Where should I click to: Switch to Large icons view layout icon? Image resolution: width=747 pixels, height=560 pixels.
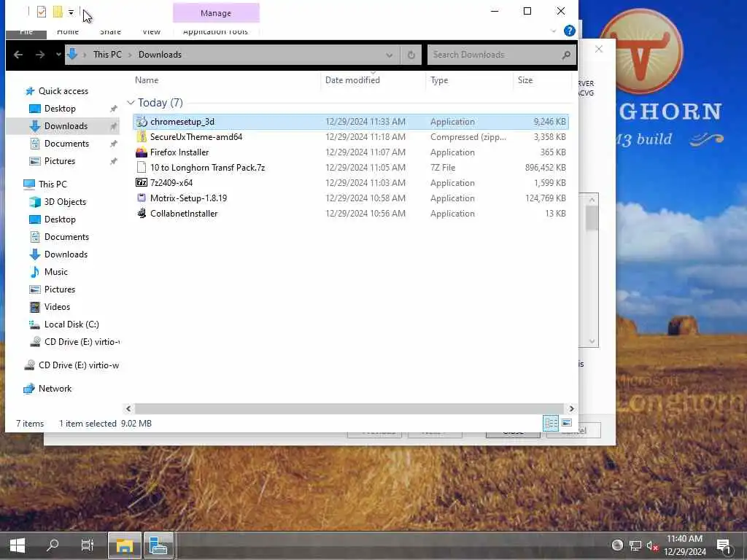566,423
